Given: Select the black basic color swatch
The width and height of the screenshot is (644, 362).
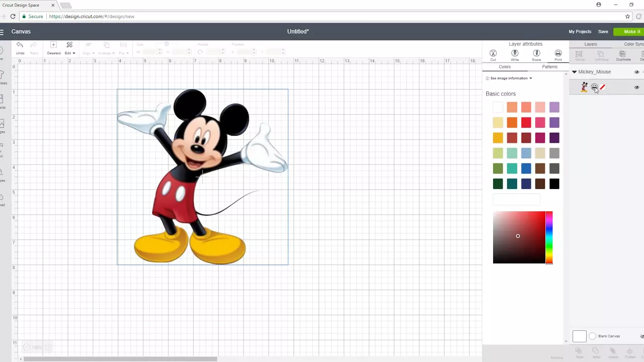Looking at the screenshot, I should (554, 184).
